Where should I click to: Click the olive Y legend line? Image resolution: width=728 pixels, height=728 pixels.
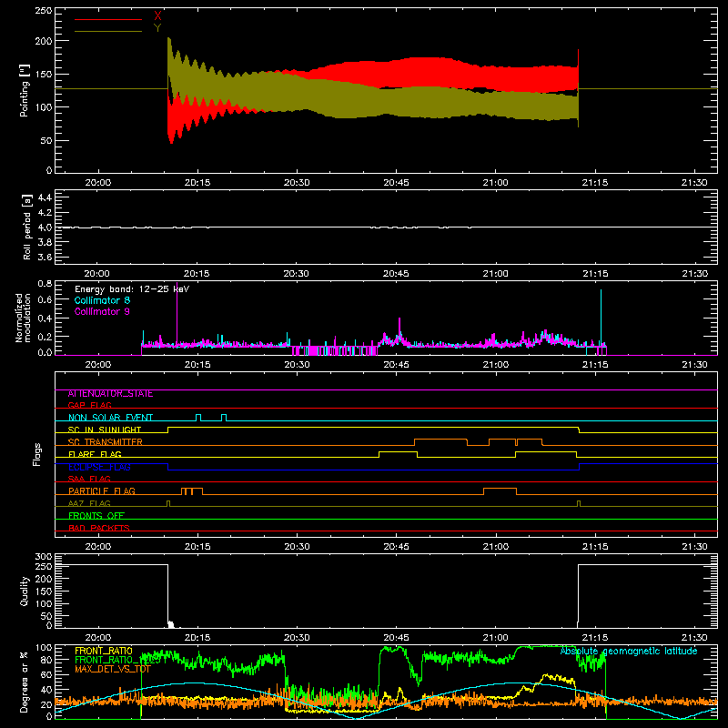[x=107, y=31]
